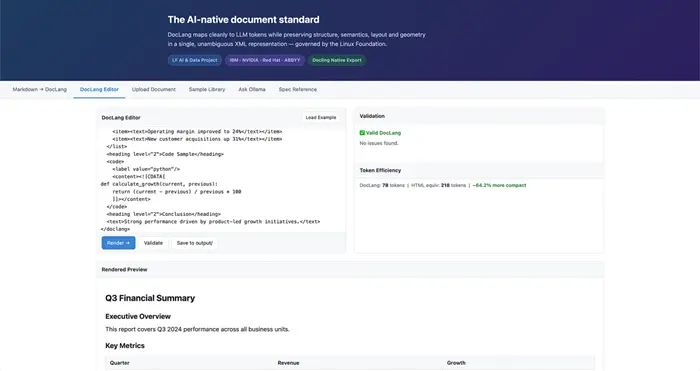Click the Revenue column header
The image size is (700, 371).
point(288,363)
